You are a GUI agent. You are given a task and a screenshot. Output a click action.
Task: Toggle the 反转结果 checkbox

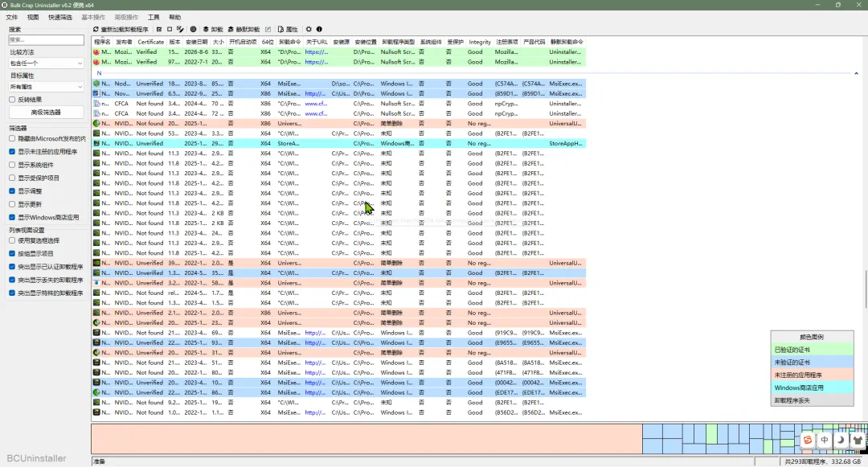[x=12, y=100]
